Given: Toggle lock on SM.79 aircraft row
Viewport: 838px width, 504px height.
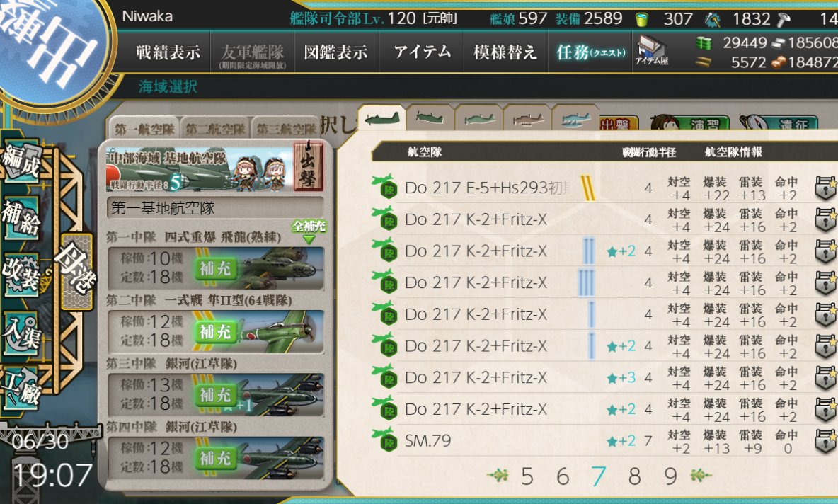Looking at the screenshot, I should pyautogui.click(x=825, y=442).
